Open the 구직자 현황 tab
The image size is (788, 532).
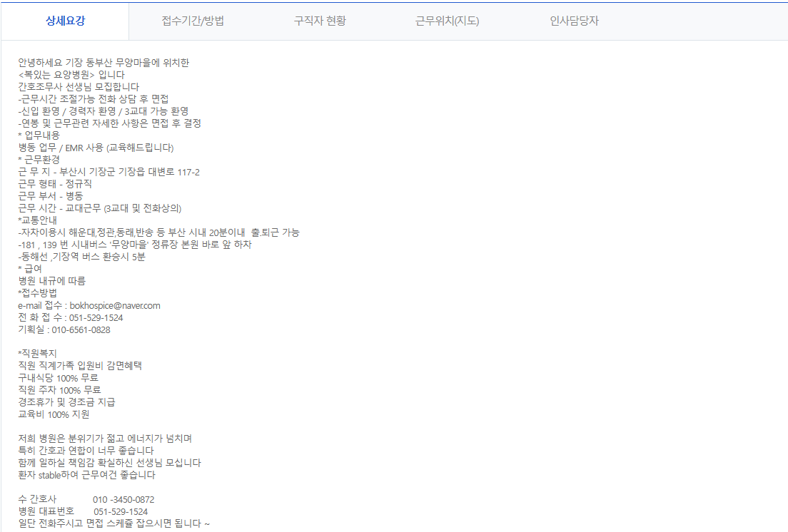coord(320,21)
